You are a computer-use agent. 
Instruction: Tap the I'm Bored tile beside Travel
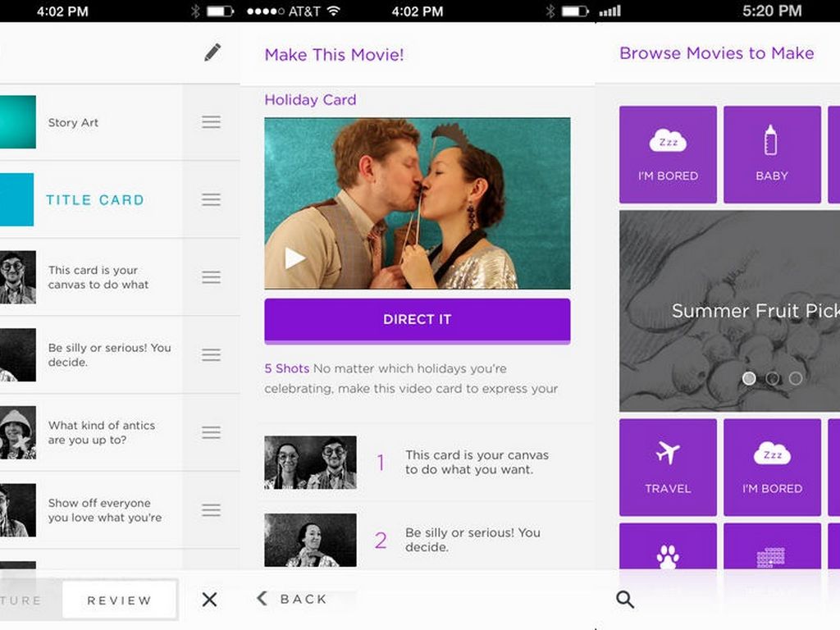tap(771, 468)
